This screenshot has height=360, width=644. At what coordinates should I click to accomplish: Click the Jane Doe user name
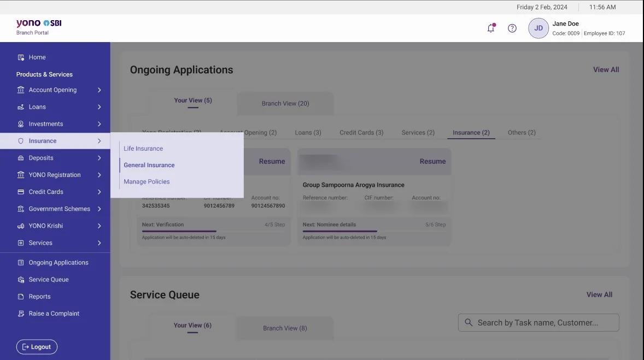pyautogui.click(x=566, y=24)
